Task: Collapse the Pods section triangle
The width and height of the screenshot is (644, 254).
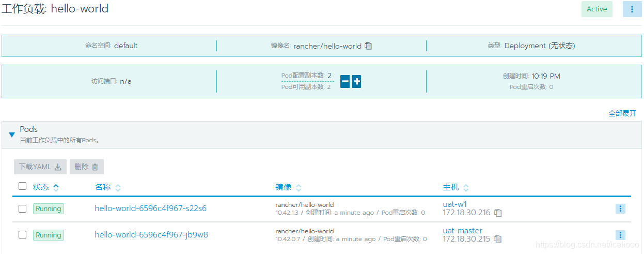Action: point(12,135)
